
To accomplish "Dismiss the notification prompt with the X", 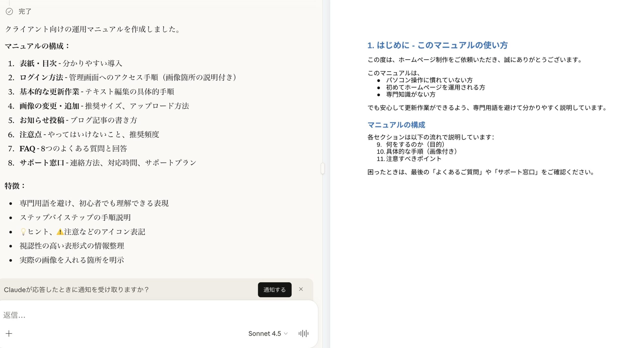I will 301,289.
